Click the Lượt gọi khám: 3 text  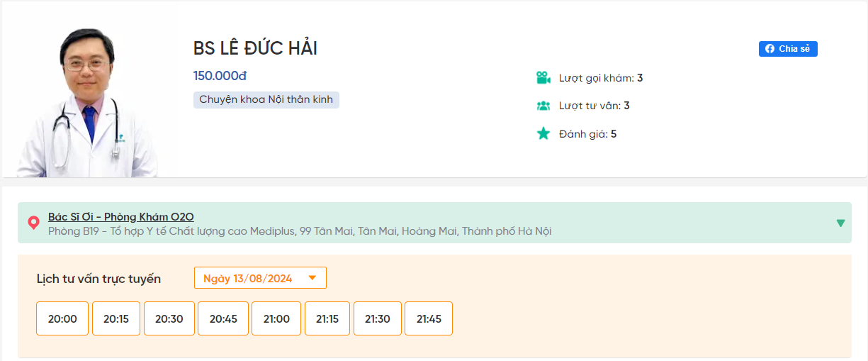point(601,78)
